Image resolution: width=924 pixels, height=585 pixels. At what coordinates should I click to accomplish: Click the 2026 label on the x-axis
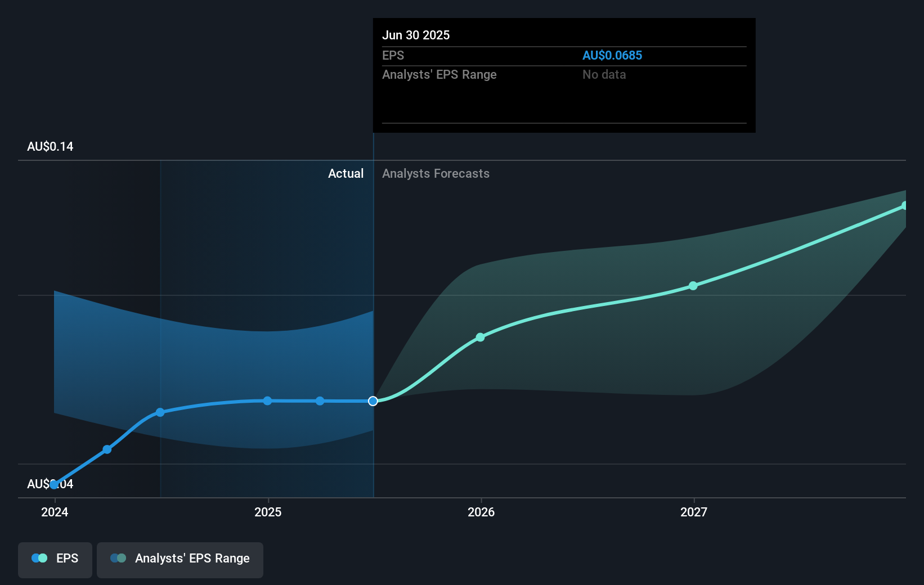pos(481,512)
